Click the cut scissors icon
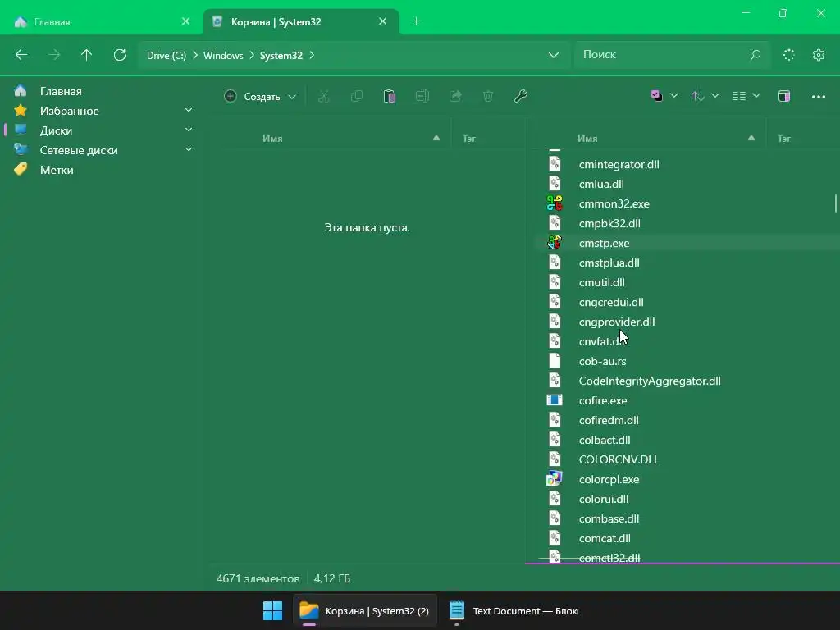Screen dimensions: 840x630 point(323,97)
